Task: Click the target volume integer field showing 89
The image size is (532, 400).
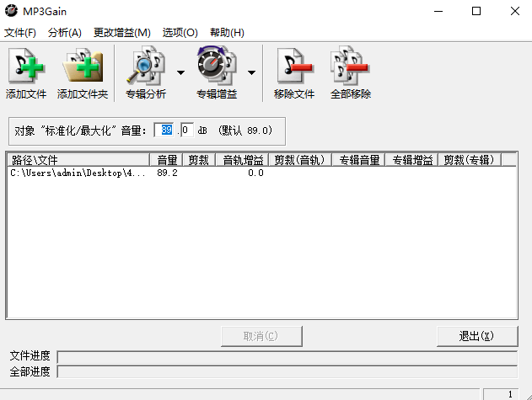Action: 164,131
